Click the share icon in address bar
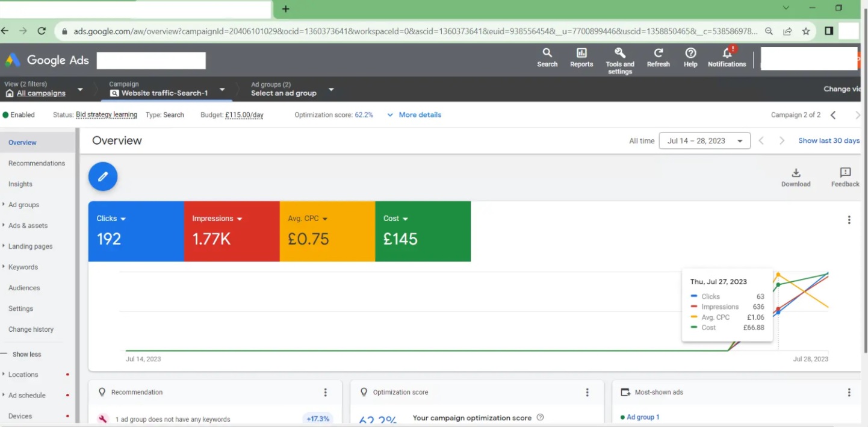 tap(787, 31)
